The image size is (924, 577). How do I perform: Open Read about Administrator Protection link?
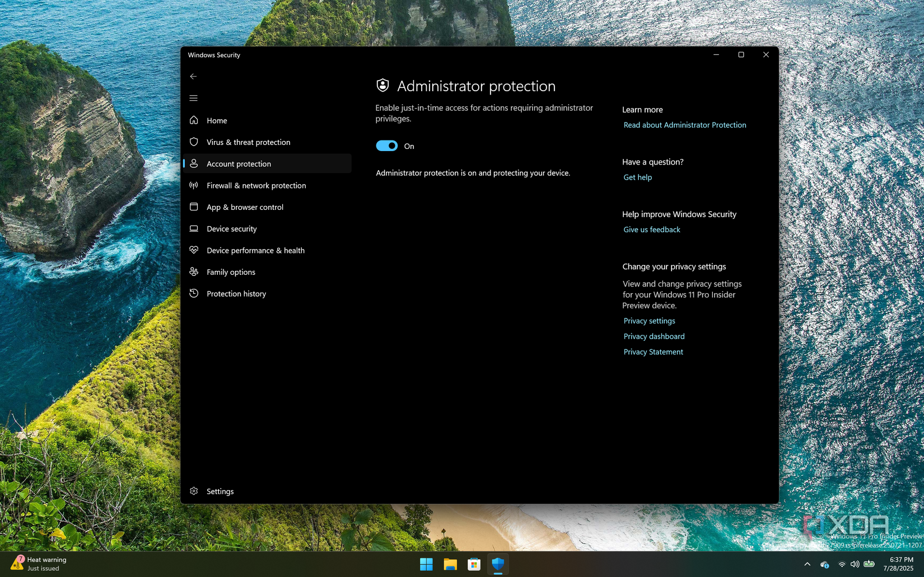684,125
